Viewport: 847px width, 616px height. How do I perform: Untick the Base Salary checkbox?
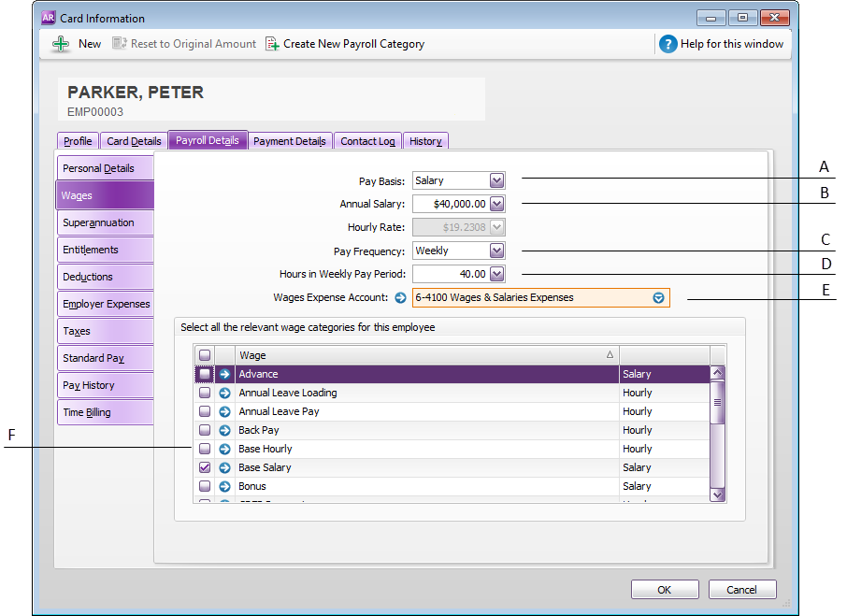click(x=205, y=467)
